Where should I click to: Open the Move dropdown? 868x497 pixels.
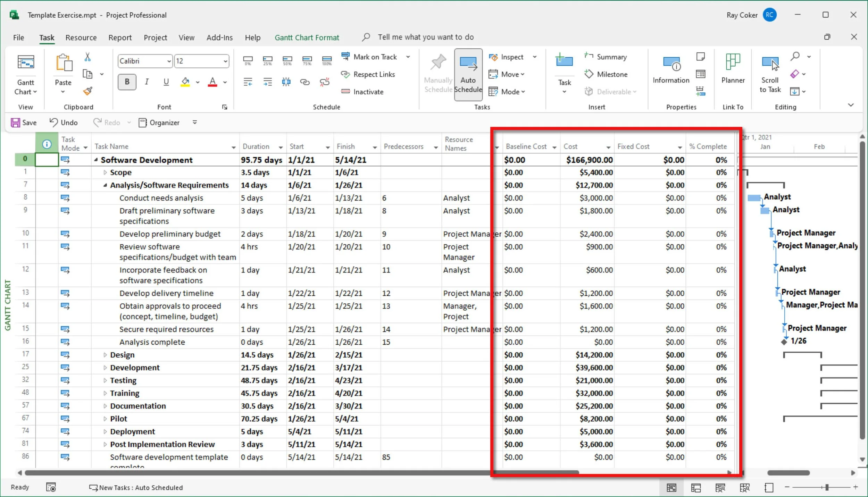tap(507, 74)
